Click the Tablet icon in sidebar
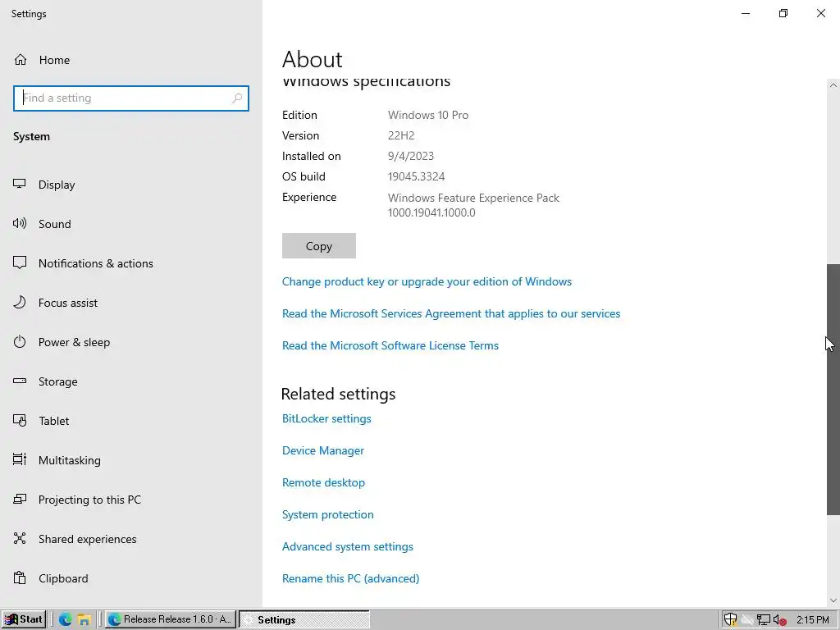This screenshot has width=840, height=630. 20,421
